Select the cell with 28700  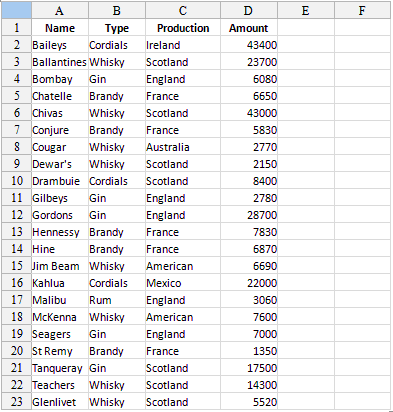[249, 215]
